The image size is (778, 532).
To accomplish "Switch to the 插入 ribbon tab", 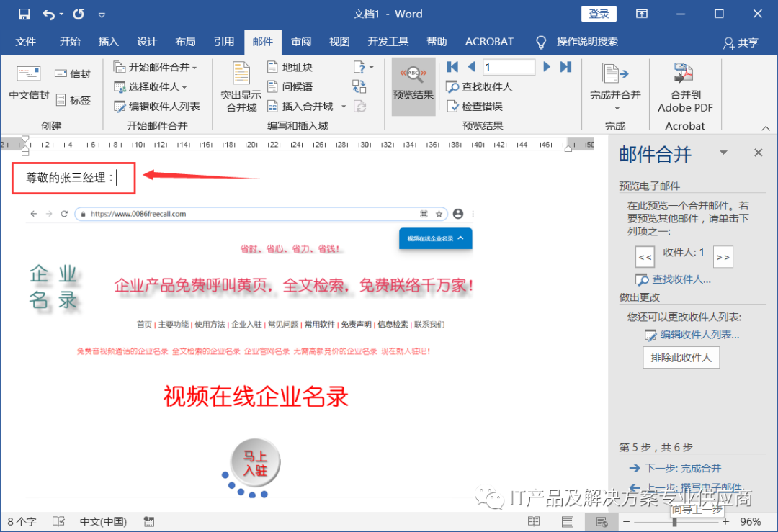I will click(108, 42).
